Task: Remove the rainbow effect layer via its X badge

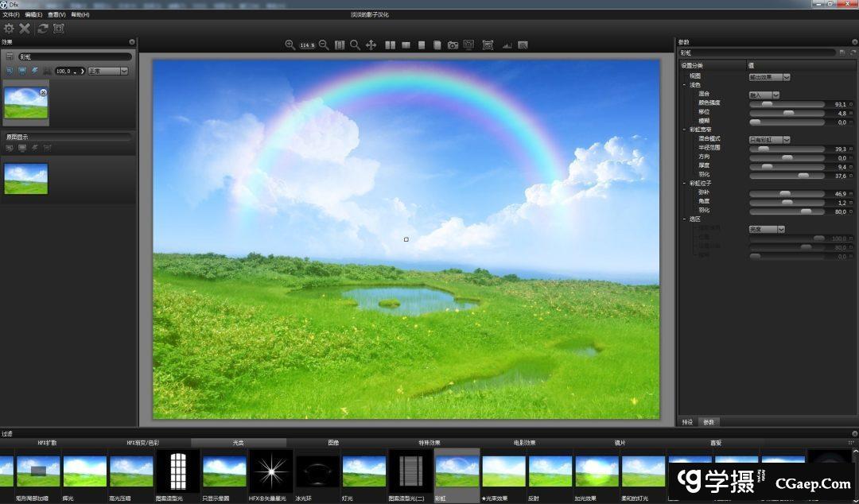Action: click(x=44, y=92)
